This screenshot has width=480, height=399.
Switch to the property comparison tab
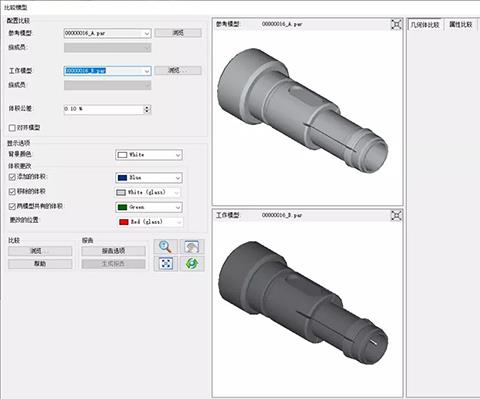[x=460, y=25]
